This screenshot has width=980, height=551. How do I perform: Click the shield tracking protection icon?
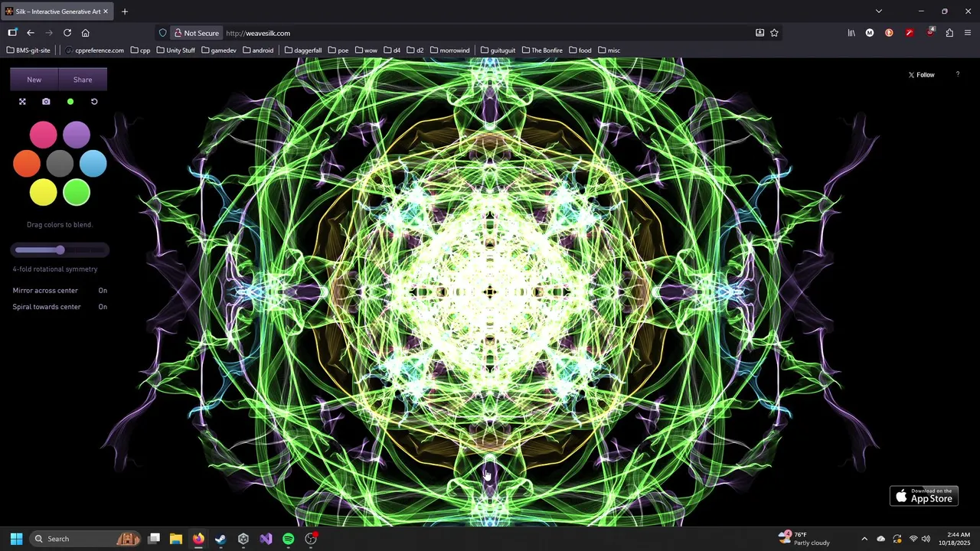coord(162,33)
